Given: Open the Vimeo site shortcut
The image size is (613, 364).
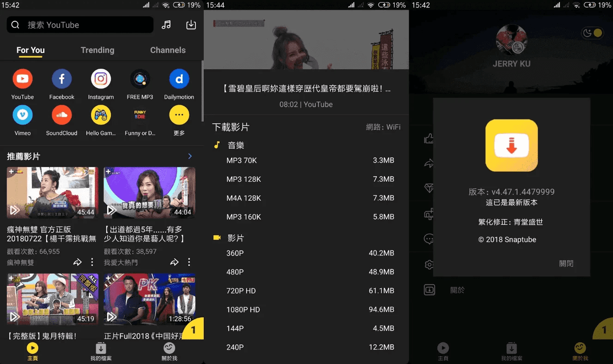Looking at the screenshot, I should [x=22, y=115].
